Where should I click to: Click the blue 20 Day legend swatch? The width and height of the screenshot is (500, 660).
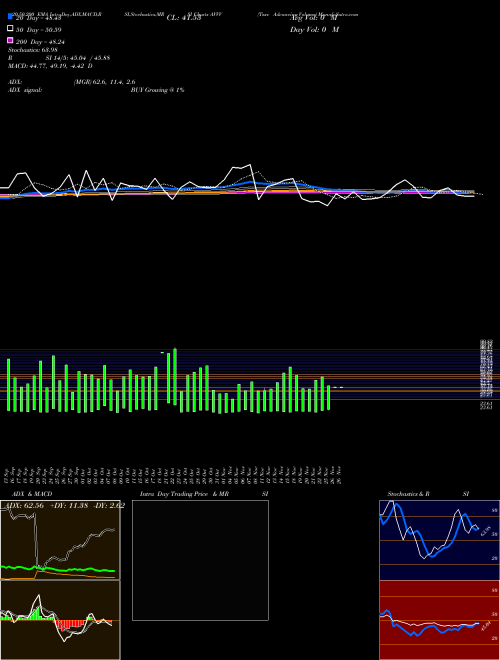(x=10, y=16)
